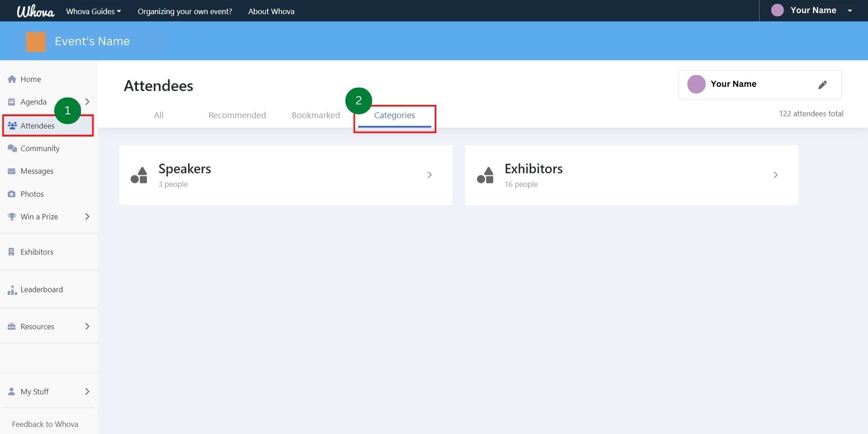
Task: Open the Exhibitors card chevron
Action: point(775,175)
